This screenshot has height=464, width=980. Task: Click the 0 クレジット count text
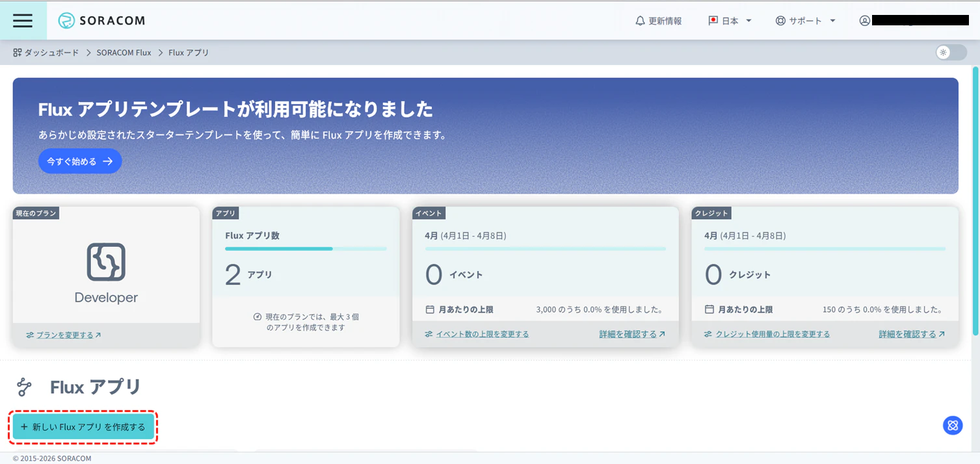pyautogui.click(x=737, y=274)
